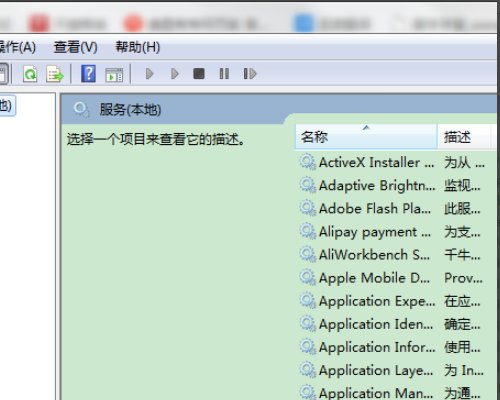The width and height of the screenshot is (500, 400).
Task: Click the gear icon beside ActiveX Installer
Action: coord(307,162)
